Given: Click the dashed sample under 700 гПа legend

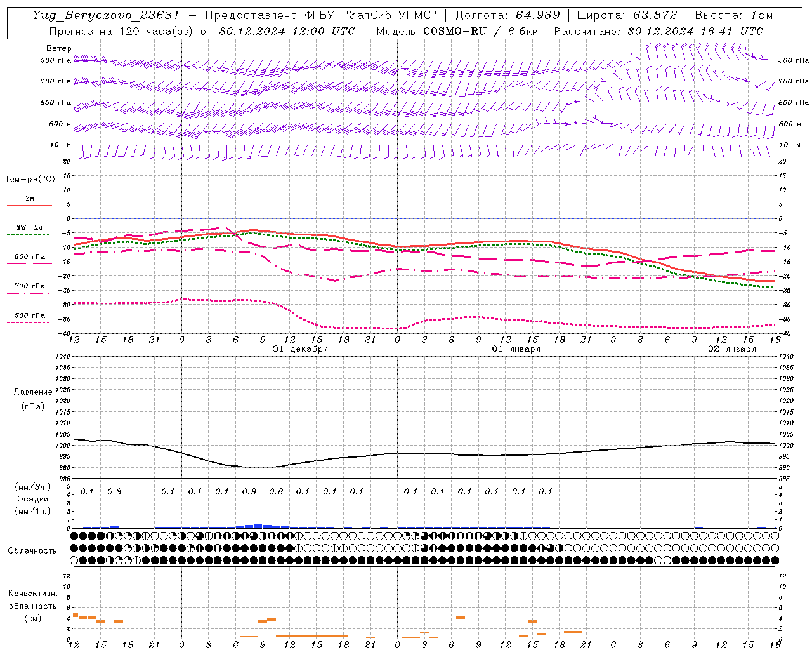Looking at the screenshot, I should 28,293.
